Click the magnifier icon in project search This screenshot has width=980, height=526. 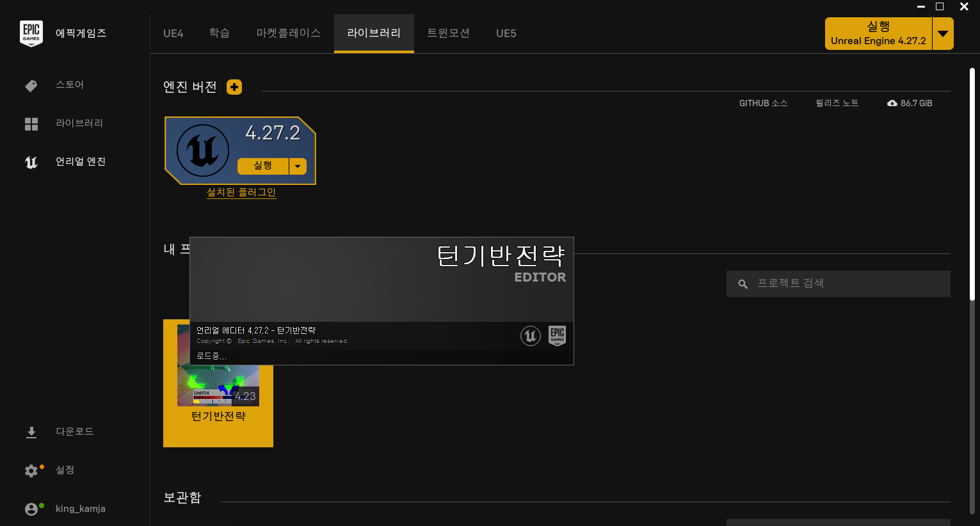click(x=743, y=284)
